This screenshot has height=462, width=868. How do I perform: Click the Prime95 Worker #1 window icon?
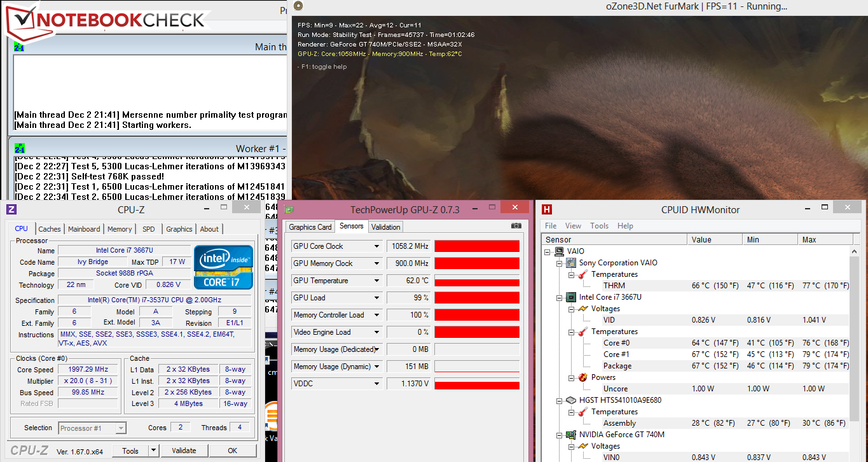(19, 149)
